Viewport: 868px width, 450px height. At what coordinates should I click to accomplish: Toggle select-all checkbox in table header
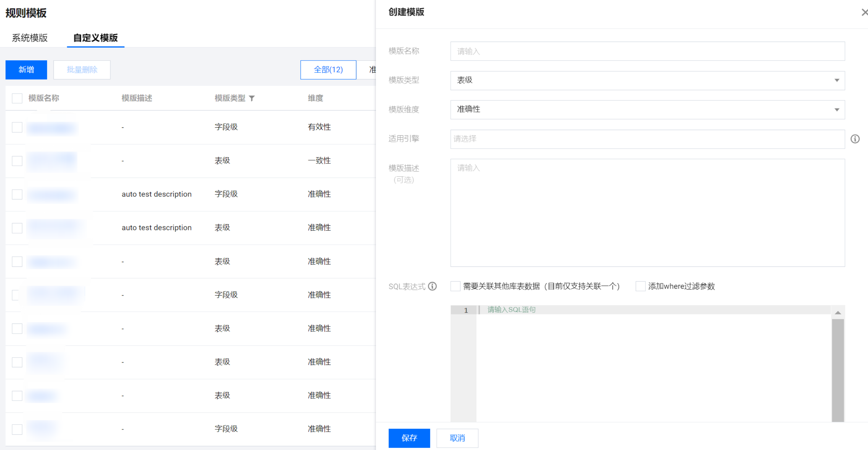tap(17, 98)
